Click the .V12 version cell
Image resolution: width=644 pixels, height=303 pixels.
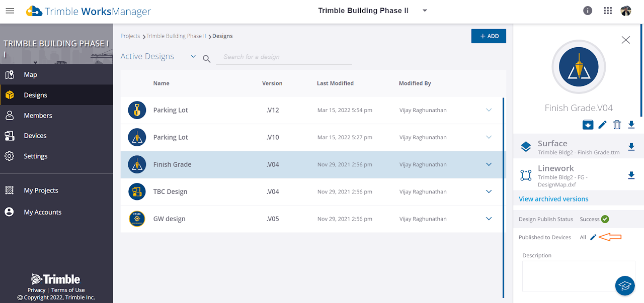(272, 110)
